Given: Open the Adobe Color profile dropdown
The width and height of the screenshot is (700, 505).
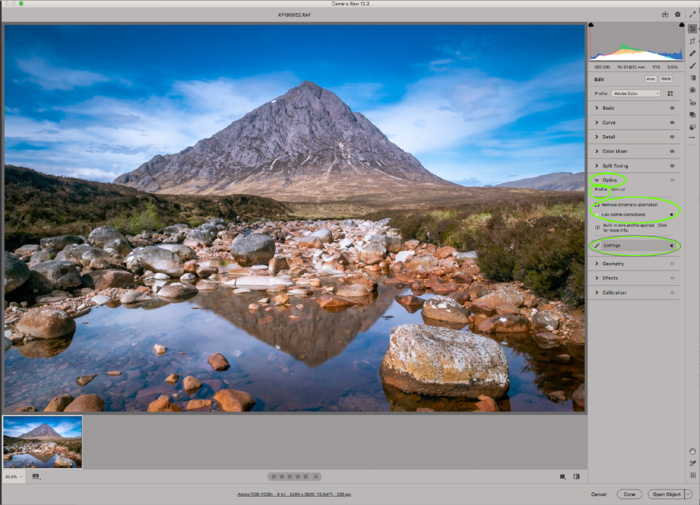Looking at the screenshot, I should 636,93.
